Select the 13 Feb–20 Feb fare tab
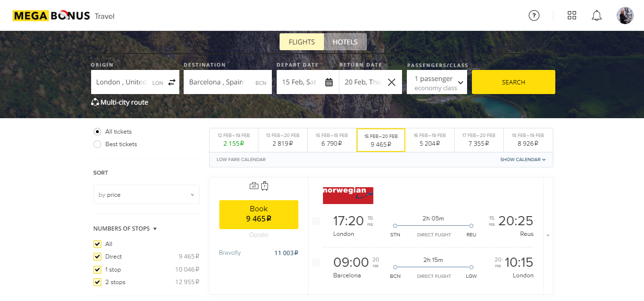This screenshot has height=301, width=644. click(282, 139)
